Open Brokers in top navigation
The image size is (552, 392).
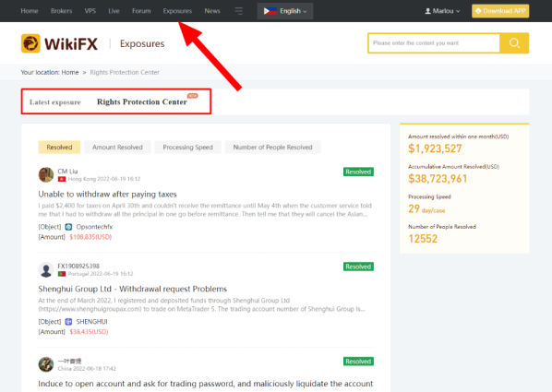tap(61, 11)
